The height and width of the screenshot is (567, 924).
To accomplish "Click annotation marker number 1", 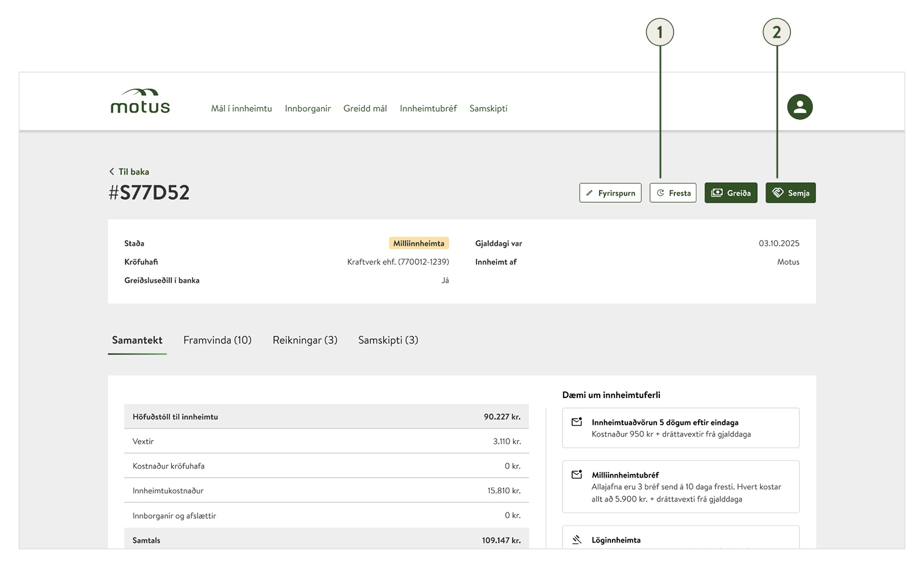I will [x=659, y=32].
